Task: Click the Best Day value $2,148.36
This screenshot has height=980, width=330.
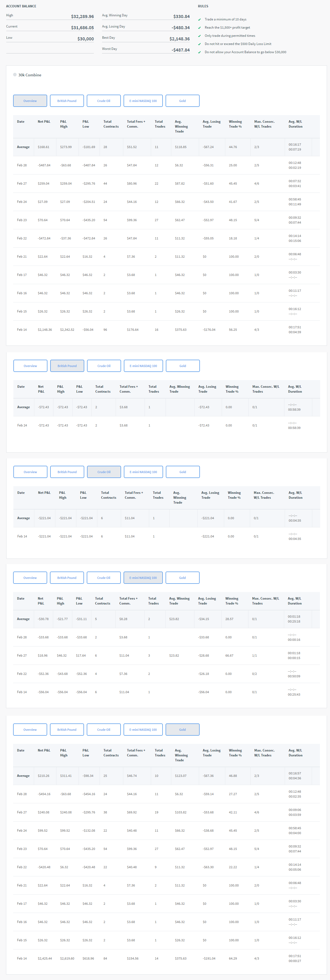Action: click(x=179, y=39)
